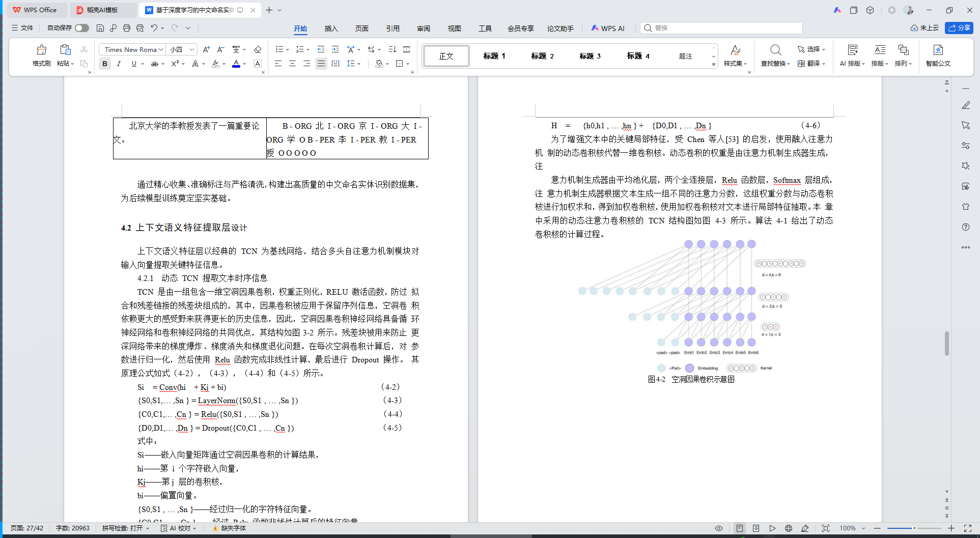Click the Increase Indent icon
This screenshot has height=538, width=980.
(335, 49)
